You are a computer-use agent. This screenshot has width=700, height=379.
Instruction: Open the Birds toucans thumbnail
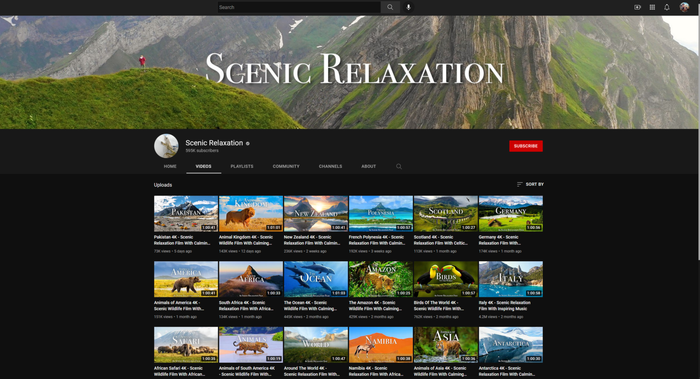pos(446,279)
